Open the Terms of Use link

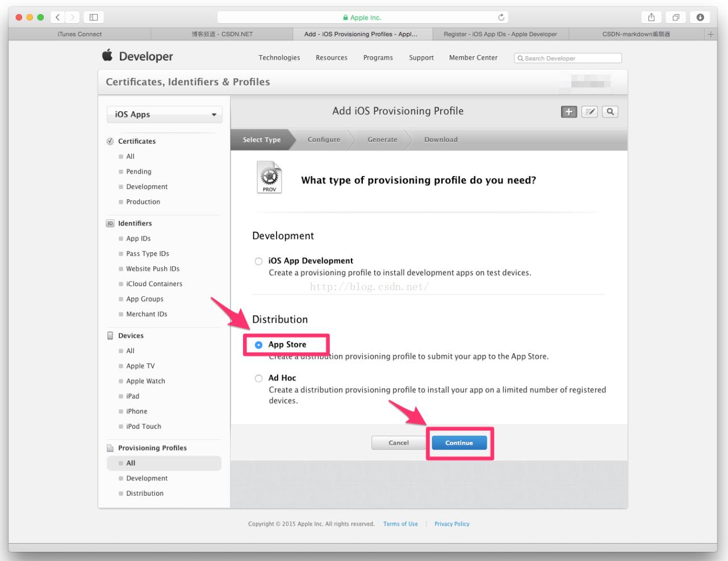click(400, 524)
